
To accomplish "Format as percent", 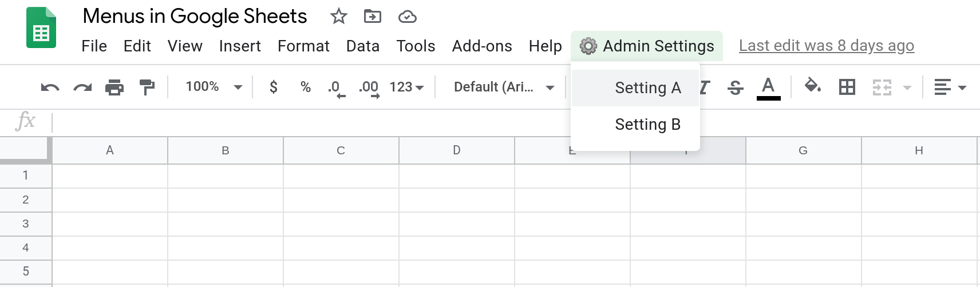I will tap(306, 87).
